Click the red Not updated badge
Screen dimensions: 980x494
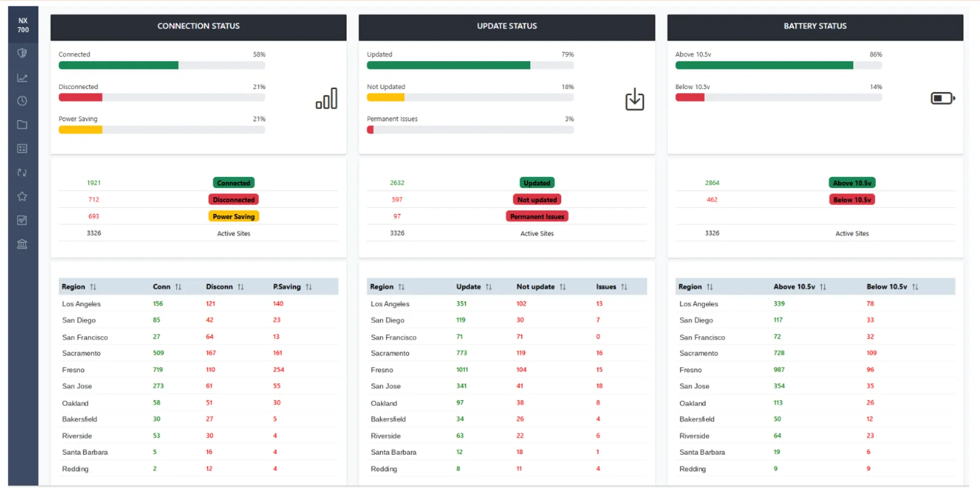(x=537, y=200)
